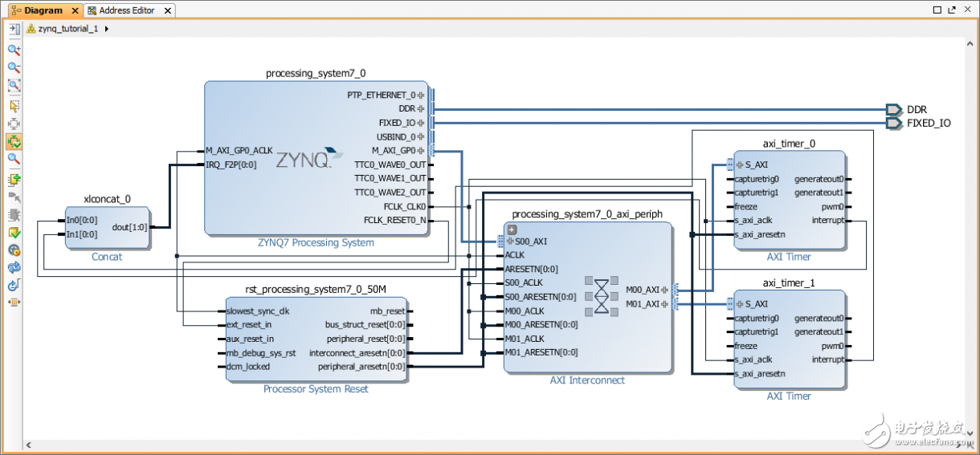Image resolution: width=980 pixels, height=455 pixels.
Task: Click the Search magnifier icon in toolbar
Action: point(14,160)
